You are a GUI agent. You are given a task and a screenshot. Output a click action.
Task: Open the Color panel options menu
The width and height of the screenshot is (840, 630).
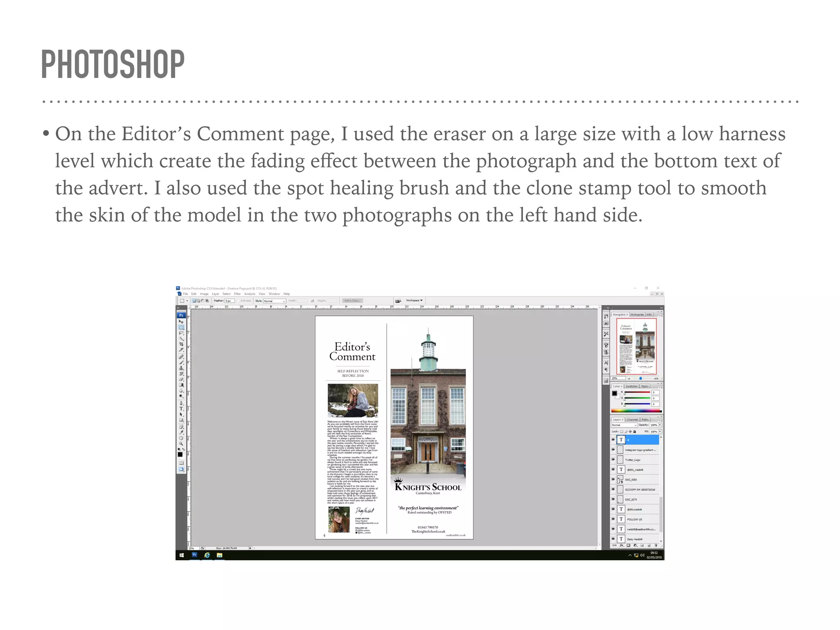[661, 388]
